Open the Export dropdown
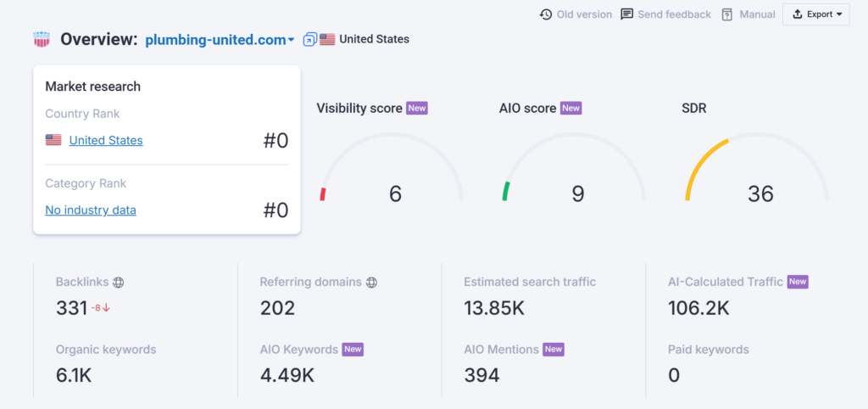This screenshot has width=868, height=409. 816,14
